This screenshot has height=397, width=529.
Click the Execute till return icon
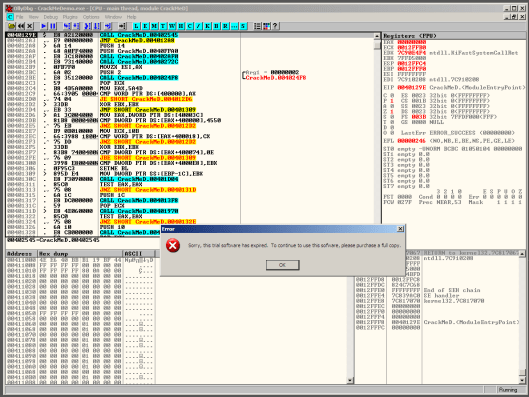point(108,26)
